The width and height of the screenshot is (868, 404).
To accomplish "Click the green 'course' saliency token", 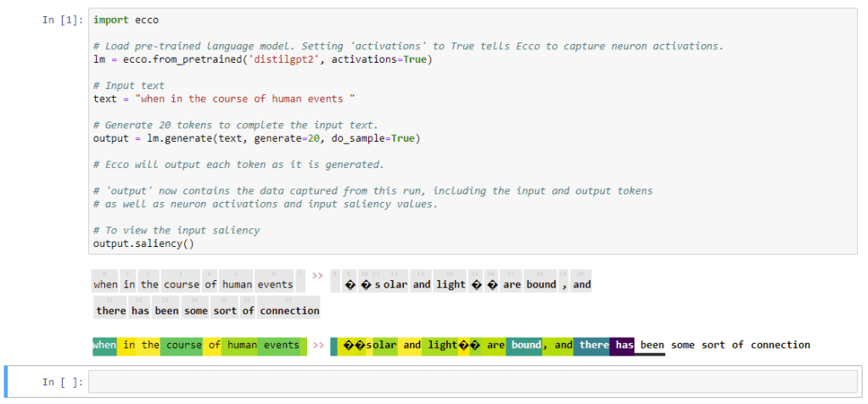I will coord(183,345).
